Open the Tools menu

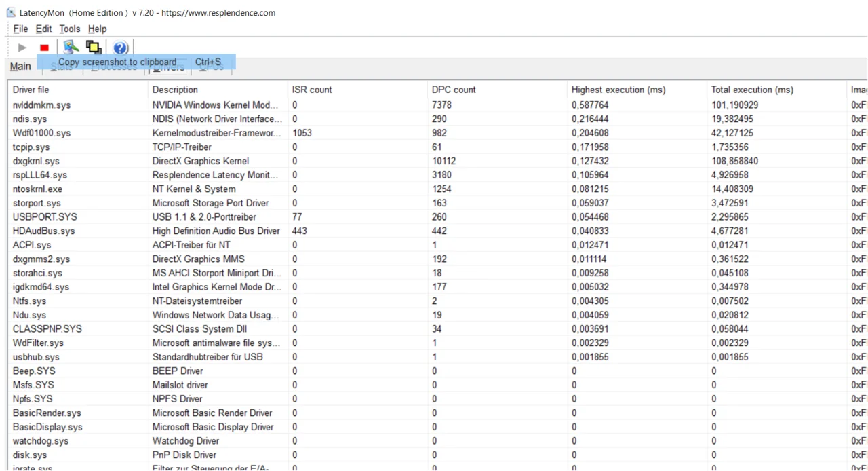point(69,29)
